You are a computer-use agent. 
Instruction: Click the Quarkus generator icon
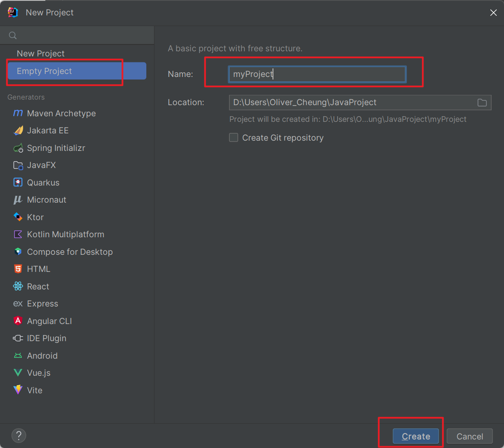(x=18, y=183)
